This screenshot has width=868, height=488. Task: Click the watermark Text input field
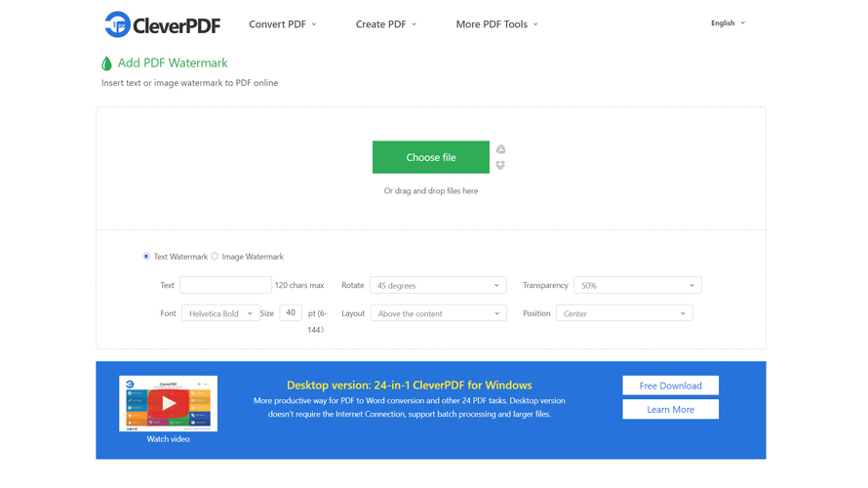(225, 285)
